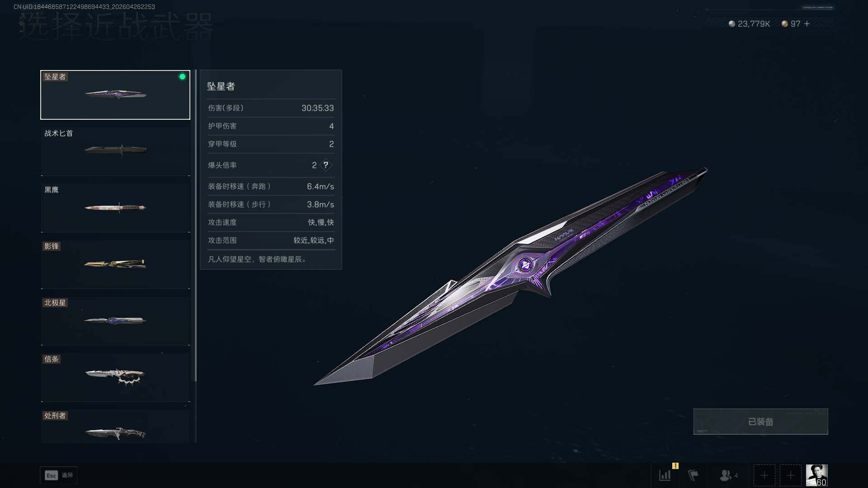Select the 处刑者 weapon entry

click(x=115, y=426)
